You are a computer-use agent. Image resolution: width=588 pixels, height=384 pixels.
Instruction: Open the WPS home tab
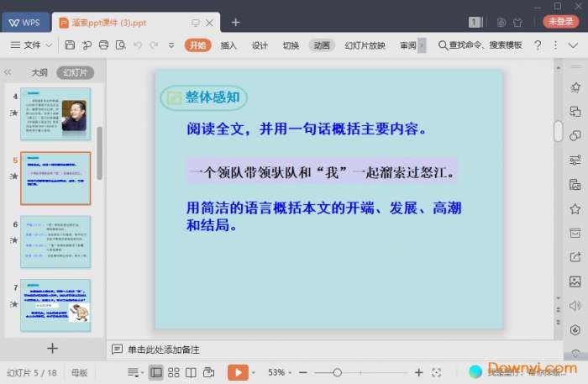coord(25,23)
